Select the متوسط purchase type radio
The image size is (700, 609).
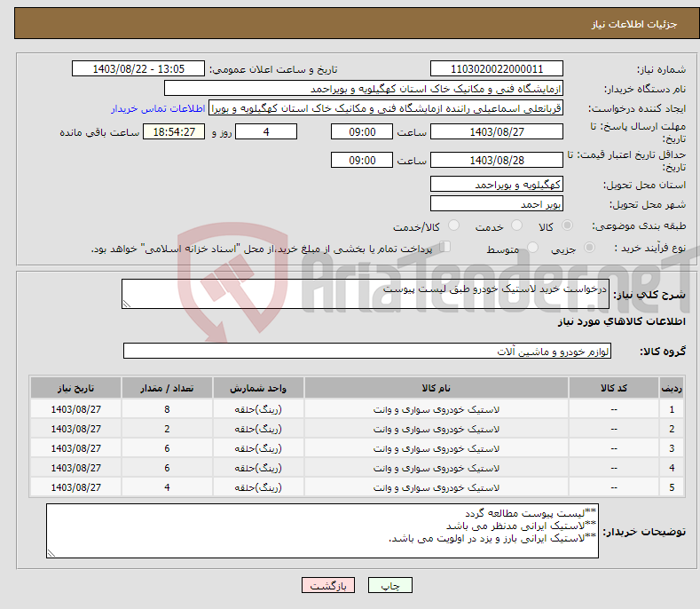[532, 248]
